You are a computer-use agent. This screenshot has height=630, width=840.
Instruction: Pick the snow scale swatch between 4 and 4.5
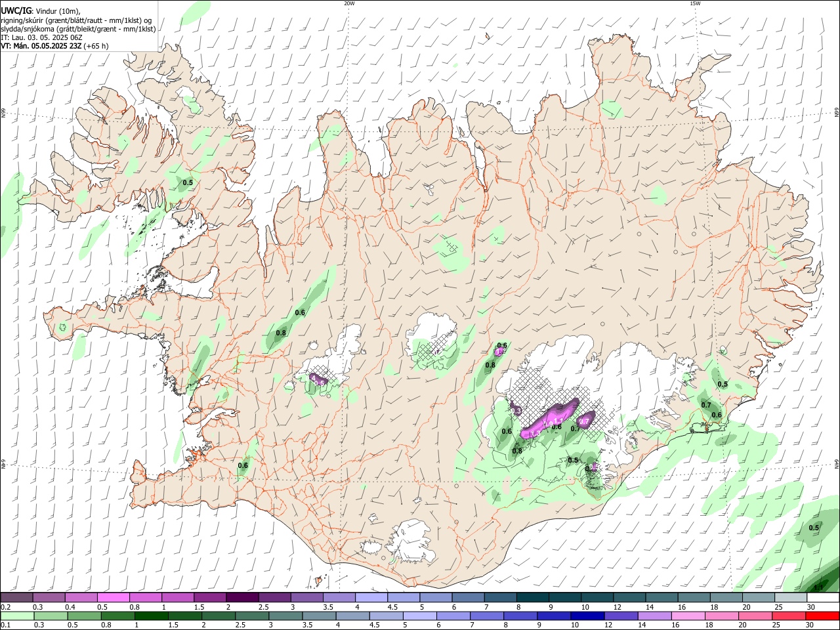(371, 598)
